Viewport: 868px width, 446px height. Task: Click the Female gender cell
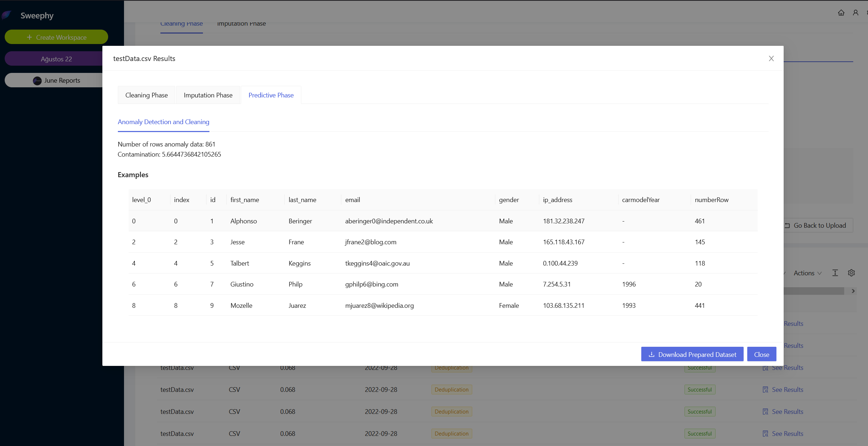tap(517, 305)
